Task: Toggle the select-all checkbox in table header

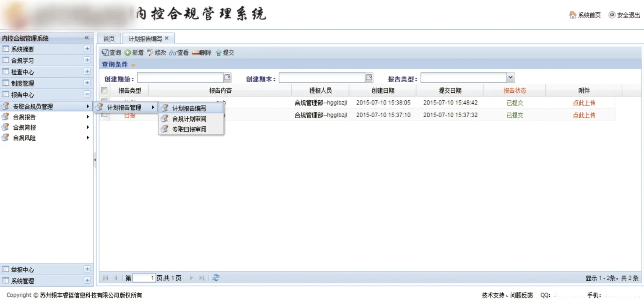Action: point(104,90)
